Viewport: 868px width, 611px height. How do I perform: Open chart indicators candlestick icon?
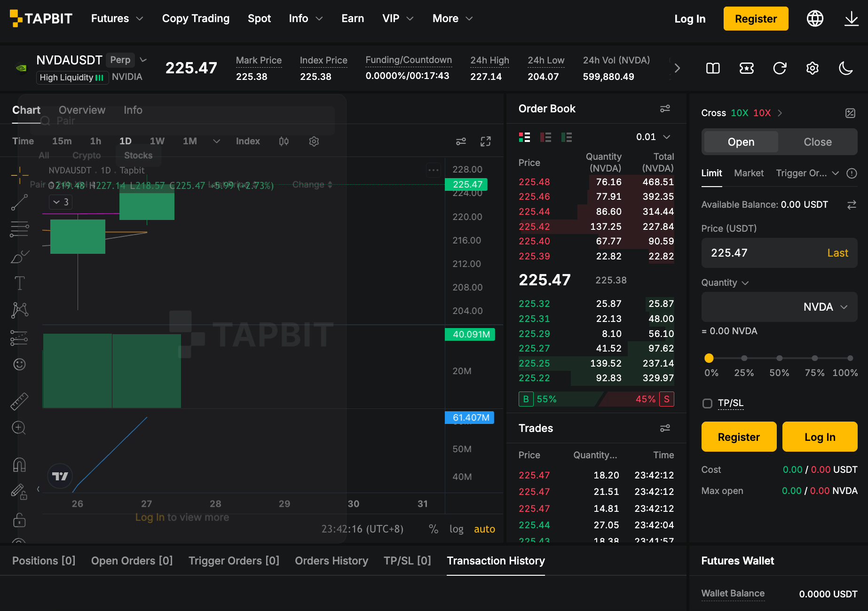click(284, 141)
